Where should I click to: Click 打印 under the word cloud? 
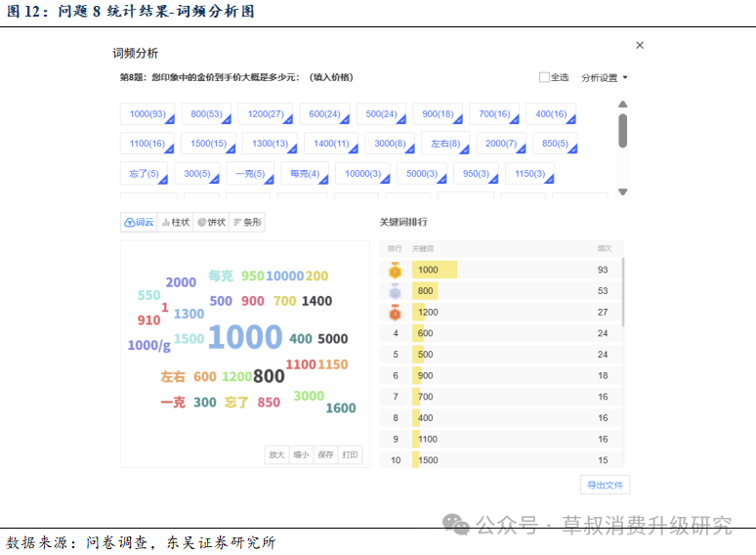pyautogui.click(x=350, y=454)
